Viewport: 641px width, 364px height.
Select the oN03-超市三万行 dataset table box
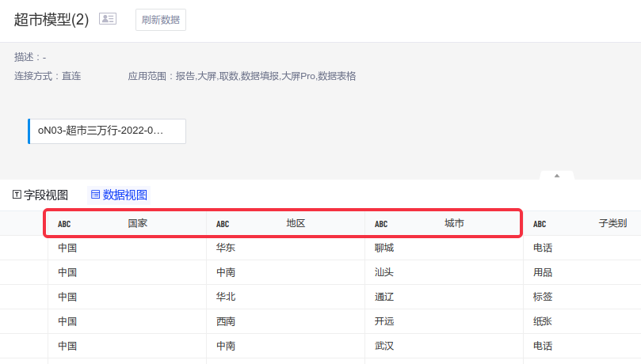coord(107,131)
